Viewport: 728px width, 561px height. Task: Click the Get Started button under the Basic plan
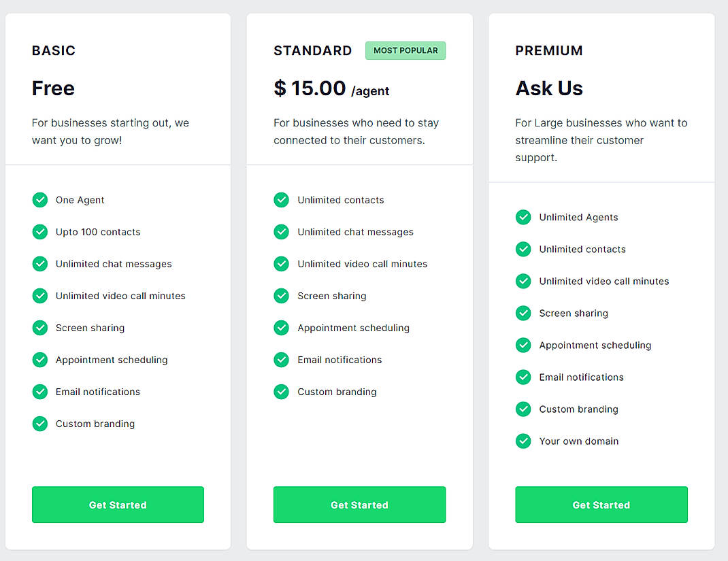117,505
